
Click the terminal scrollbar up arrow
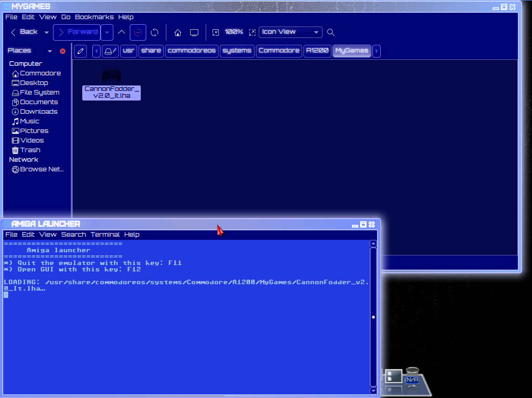click(x=373, y=244)
